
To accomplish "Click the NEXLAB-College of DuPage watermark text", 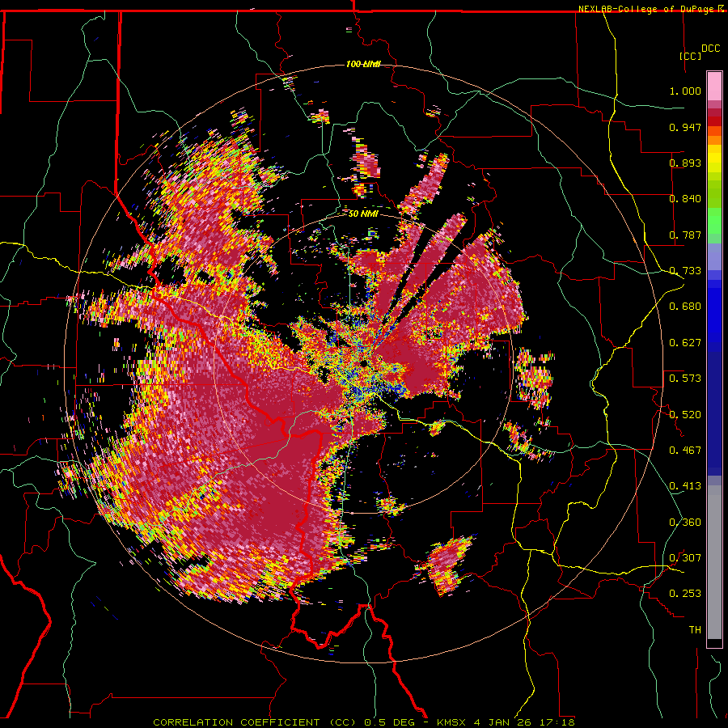I will click(x=650, y=9).
